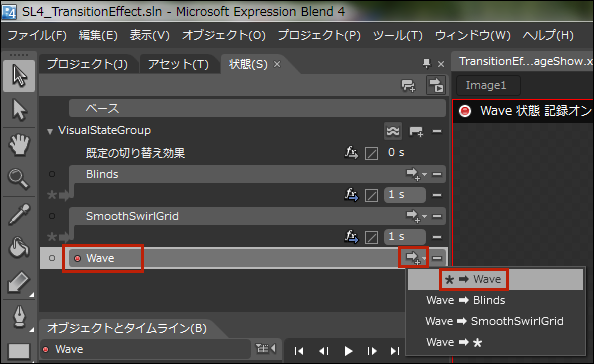Switch to the アセット(T) tab
The height and width of the screenshot is (364, 594).
[178, 64]
